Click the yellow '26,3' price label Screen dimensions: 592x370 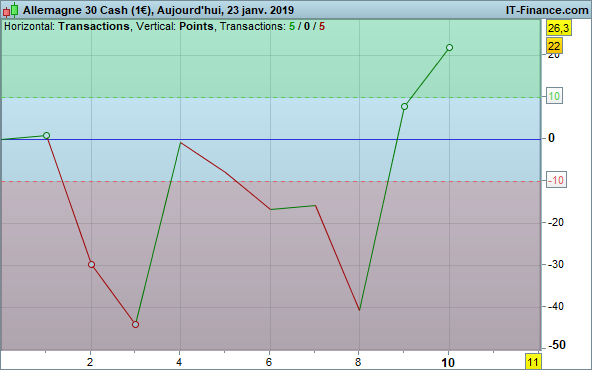pyautogui.click(x=558, y=28)
